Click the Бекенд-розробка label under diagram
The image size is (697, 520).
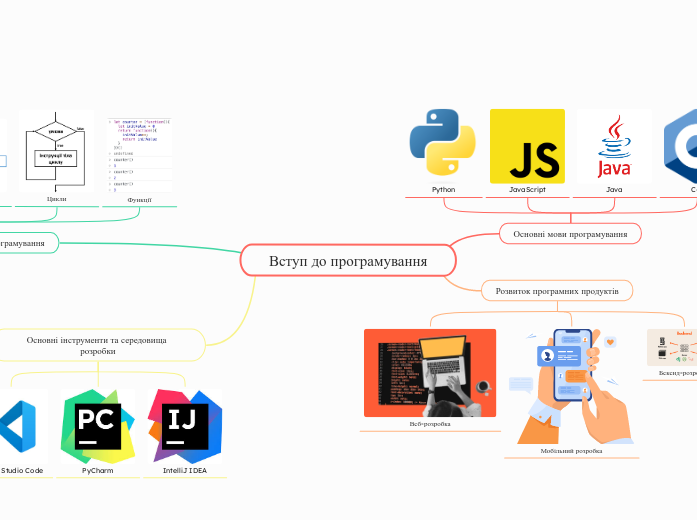pyautogui.click(x=678, y=373)
